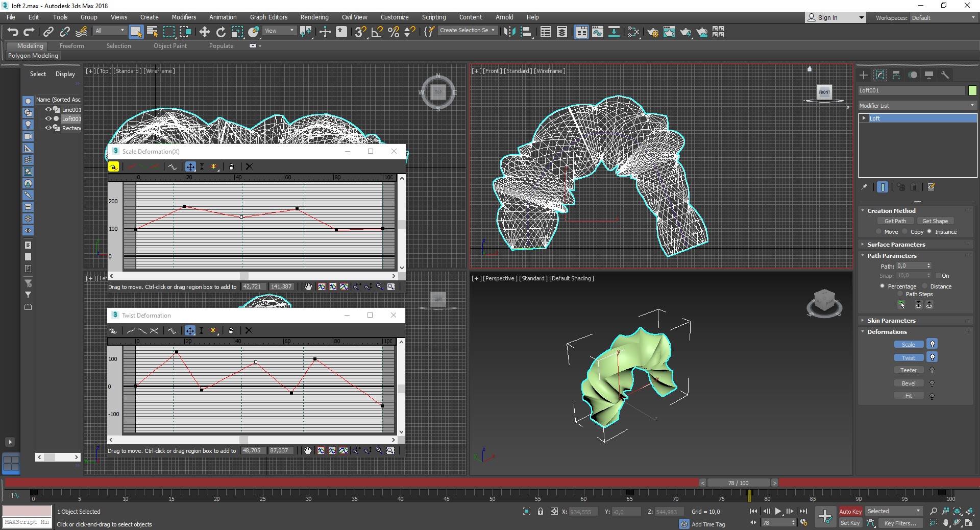The image size is (980, 530).
Task: Enable the Snap On checkbox
Action: tap(938, 276)
